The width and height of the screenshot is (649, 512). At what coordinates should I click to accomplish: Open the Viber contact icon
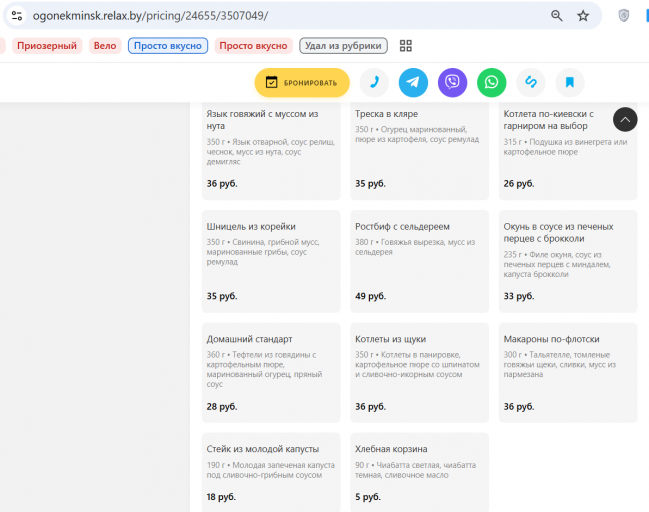(x=452, y=83)
